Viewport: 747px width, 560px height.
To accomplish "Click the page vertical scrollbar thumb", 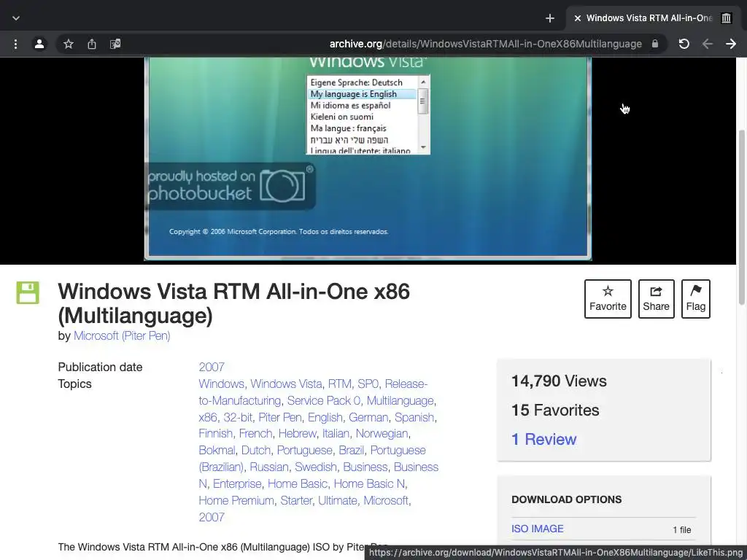I will pos(741,217).
